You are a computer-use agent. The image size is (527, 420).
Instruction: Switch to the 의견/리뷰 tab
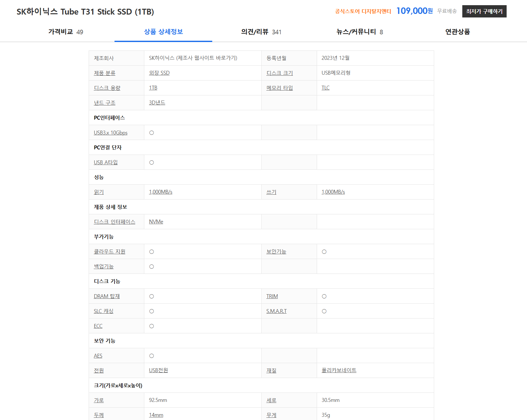(x=261, y=32)
